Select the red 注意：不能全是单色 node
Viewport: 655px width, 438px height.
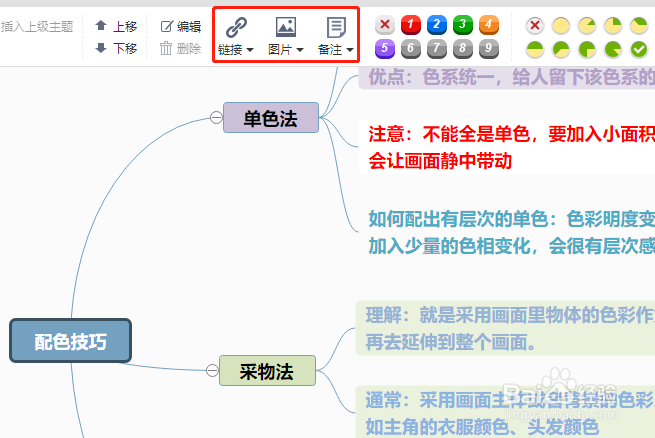[506, 147]
